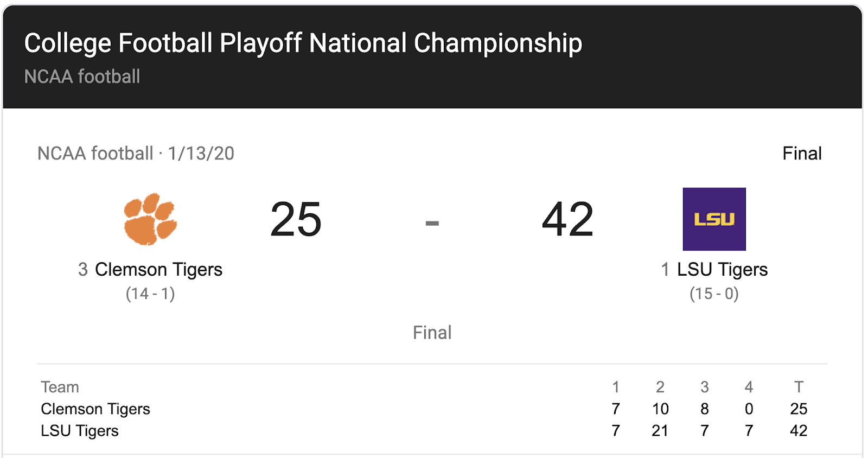The height and width of the screenshot is (458, 868).
Task: Click LSU's second quarter score of 21
Action: [x=660, y=430]
